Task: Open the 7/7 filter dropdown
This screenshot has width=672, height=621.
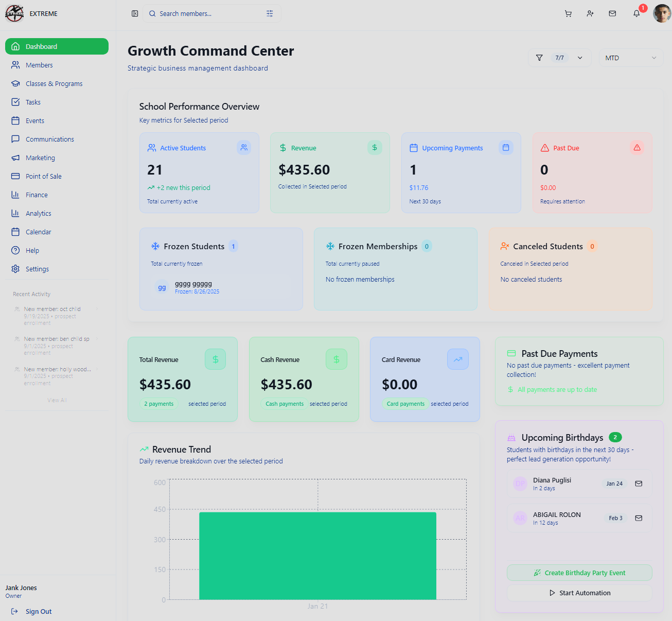Action: coord(560,58)
